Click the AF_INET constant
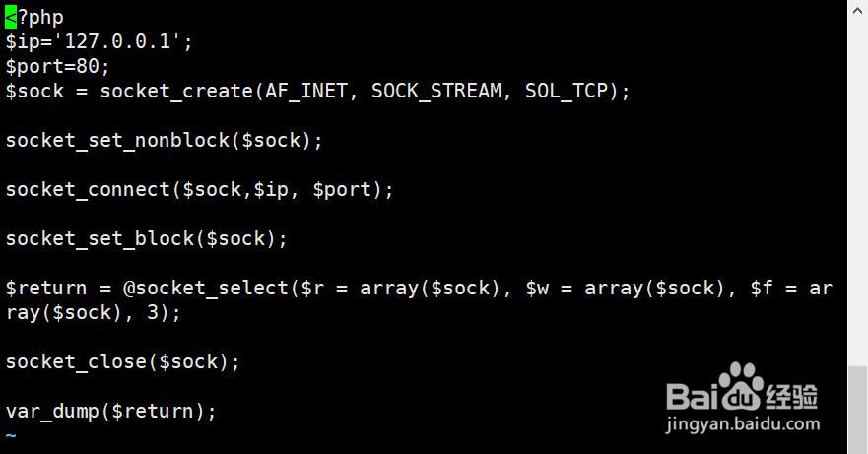 (x=306, y=91)
